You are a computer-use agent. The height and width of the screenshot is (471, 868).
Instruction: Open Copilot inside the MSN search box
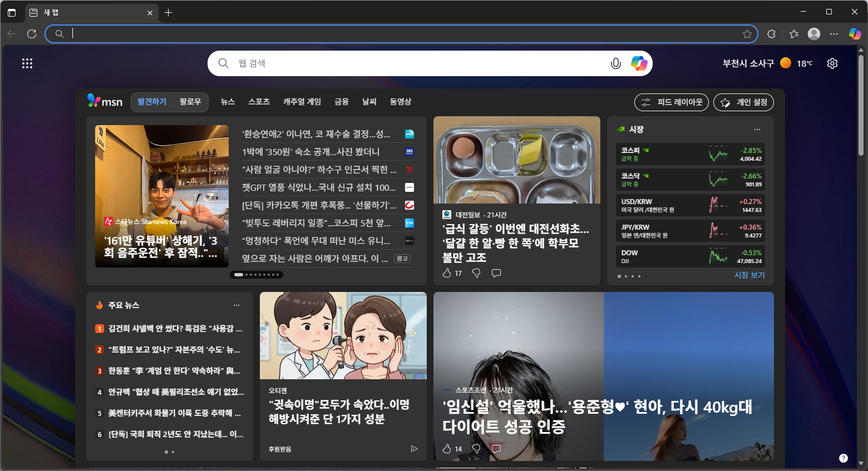[x=639, y=63]
